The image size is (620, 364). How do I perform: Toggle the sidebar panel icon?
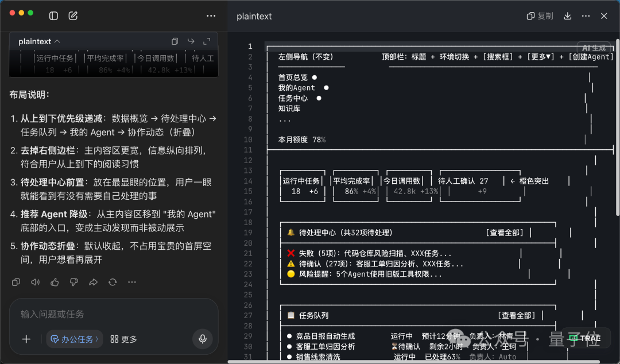point(53,16)
